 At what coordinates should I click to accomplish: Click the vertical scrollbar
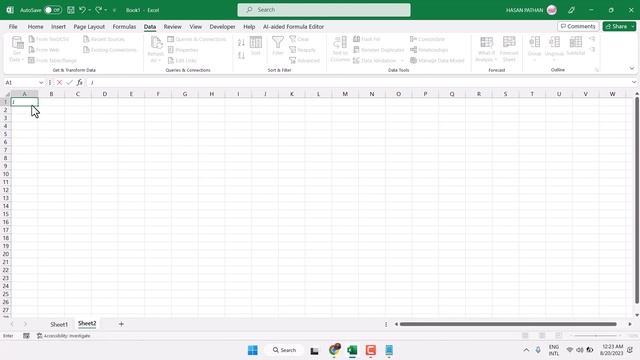click(x=637, y=201)
